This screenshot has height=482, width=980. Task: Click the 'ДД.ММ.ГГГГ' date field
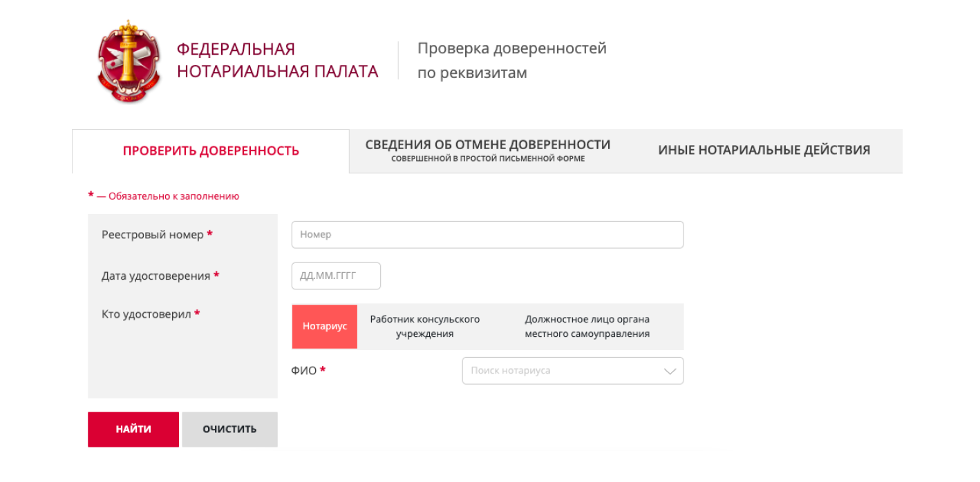(x=336, y=276)
